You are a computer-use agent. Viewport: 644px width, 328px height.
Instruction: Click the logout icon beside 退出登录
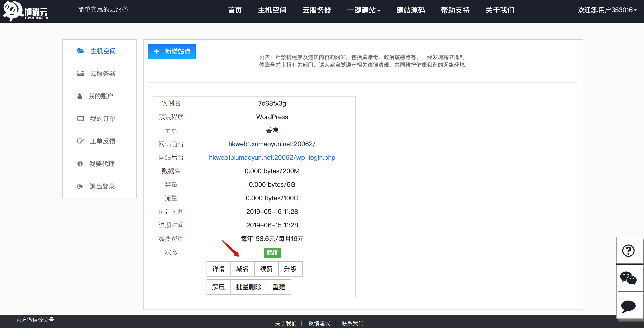(80, 186)
